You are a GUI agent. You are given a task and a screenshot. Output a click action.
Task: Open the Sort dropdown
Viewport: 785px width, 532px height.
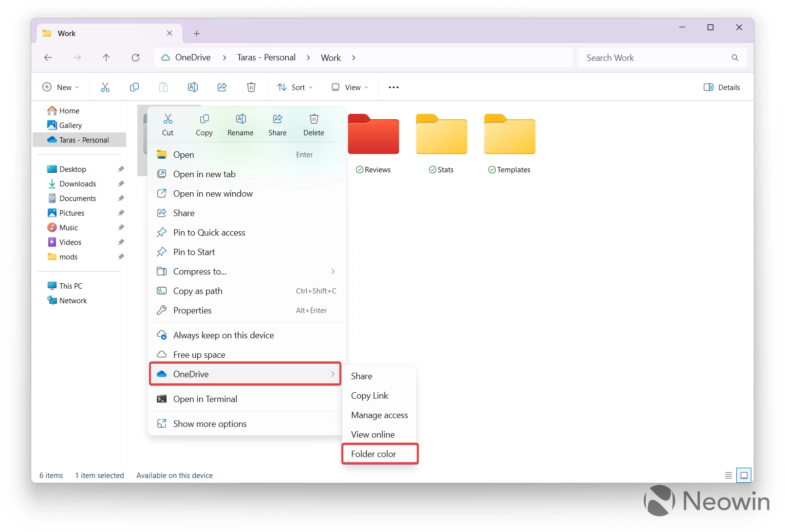tap(295, 87)
